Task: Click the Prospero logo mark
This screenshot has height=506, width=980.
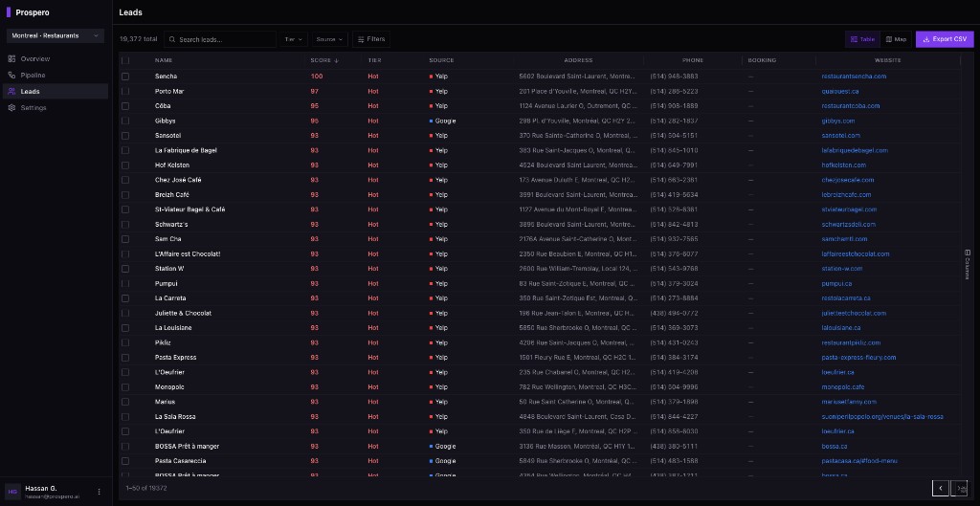Action: pyautogui.click(x=9, y=11)
